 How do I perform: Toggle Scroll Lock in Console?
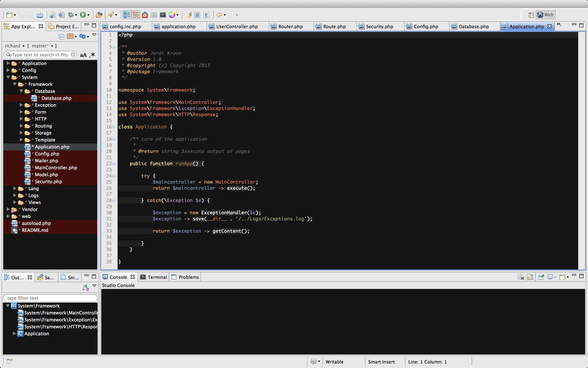[x=530, y=277]
